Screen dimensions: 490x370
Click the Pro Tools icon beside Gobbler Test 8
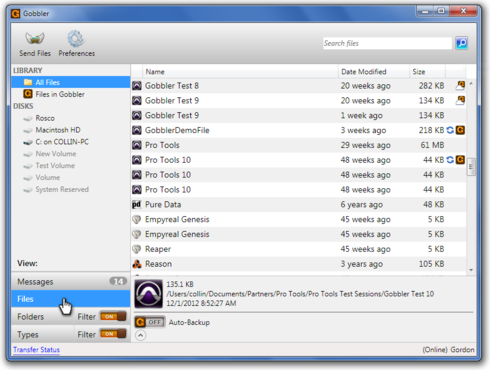(x=137, y=86)
